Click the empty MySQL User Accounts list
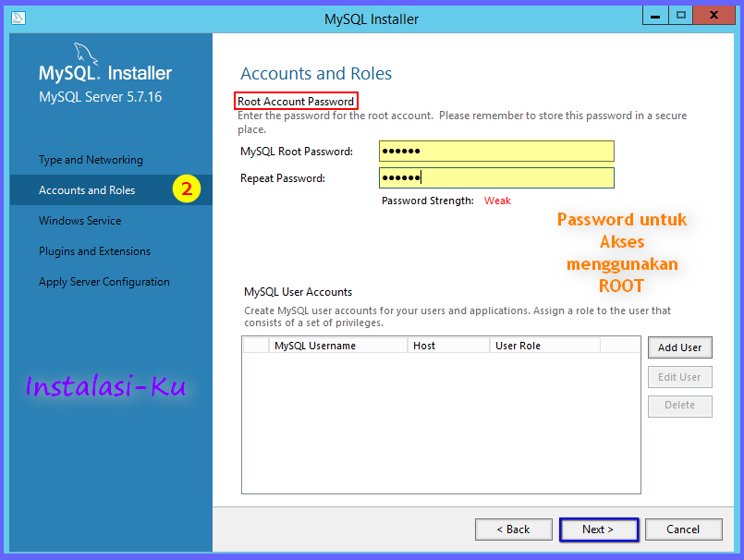The width and height of the screenshot is (744, 560). tap(439, 420)
